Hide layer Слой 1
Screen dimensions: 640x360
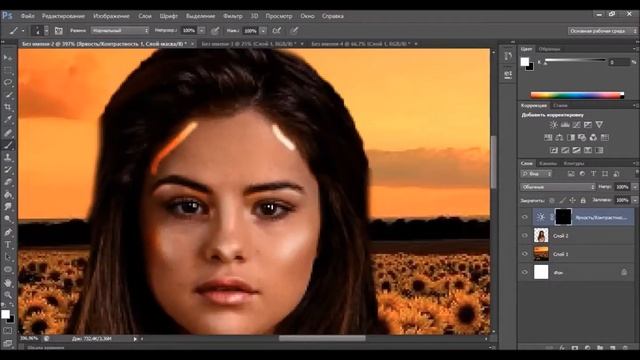[x=525, y=254]
